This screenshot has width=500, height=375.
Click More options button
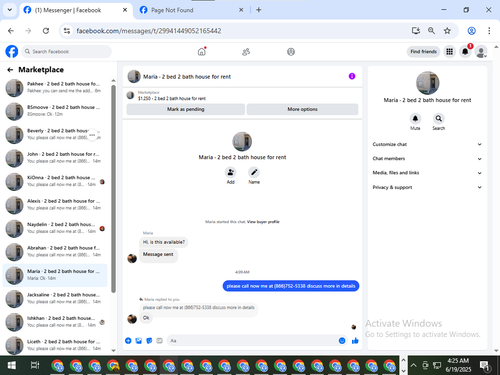coord(302,109)
